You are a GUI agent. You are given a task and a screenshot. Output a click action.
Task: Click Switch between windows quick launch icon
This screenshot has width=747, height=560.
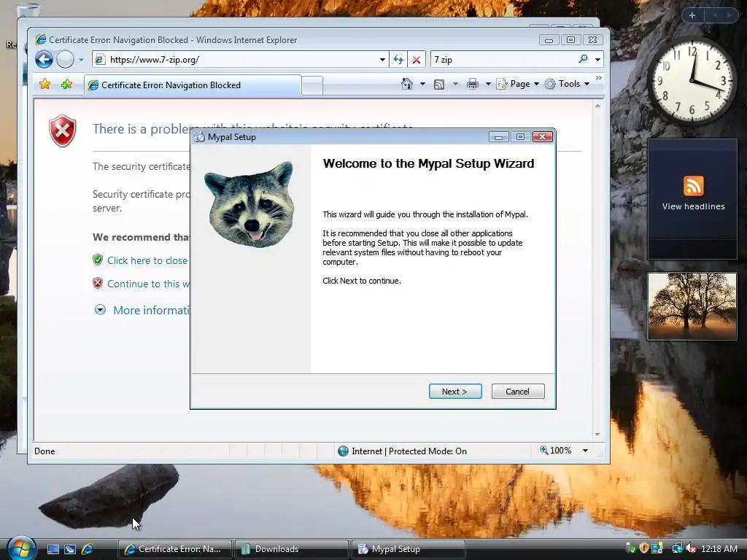pyautogui.click(x=70, y=549)
